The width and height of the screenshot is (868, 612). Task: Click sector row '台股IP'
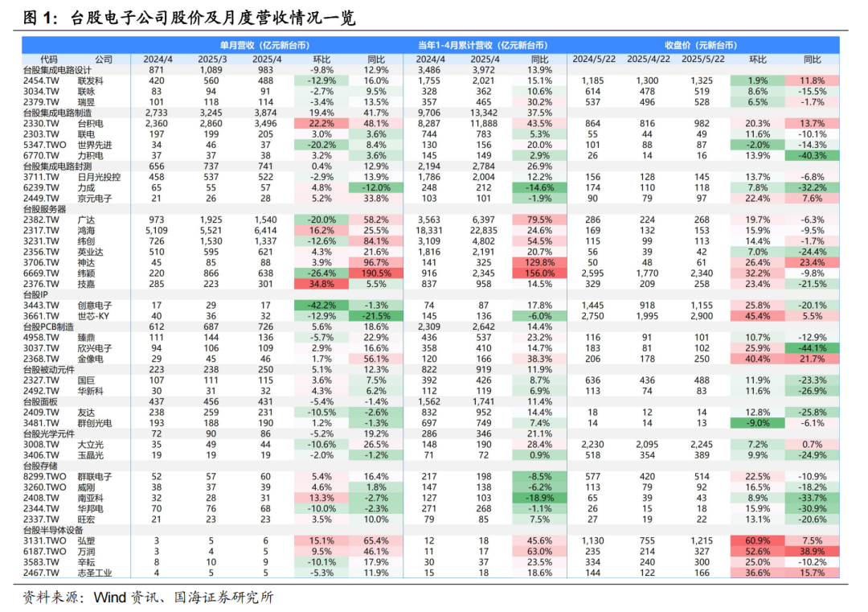point(431,294)
